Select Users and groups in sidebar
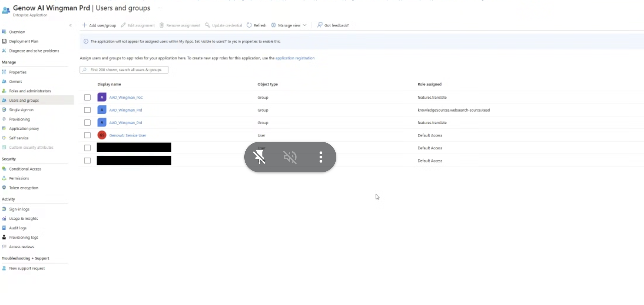Viewport: 644px width, 305px height. point(37,100)
